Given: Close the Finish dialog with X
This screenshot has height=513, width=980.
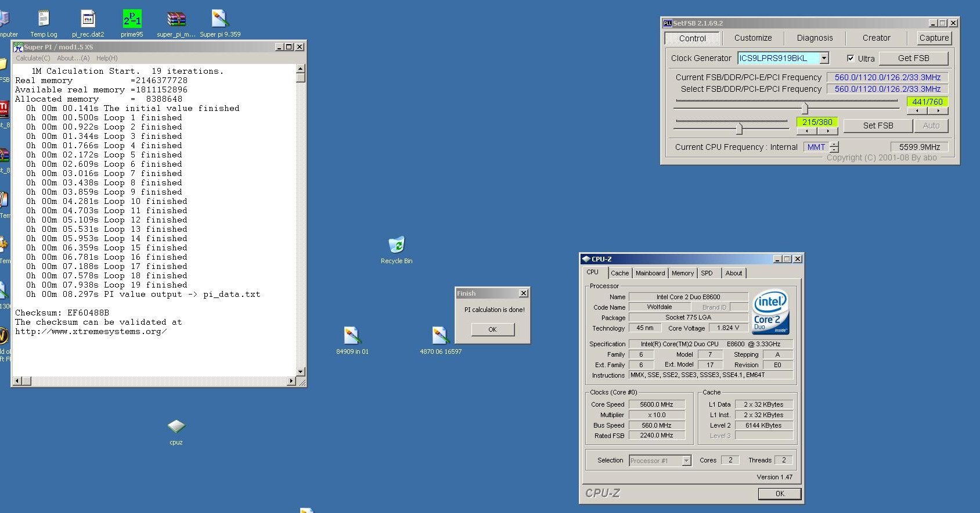Looking at the screenshot, I should point(523,293).
